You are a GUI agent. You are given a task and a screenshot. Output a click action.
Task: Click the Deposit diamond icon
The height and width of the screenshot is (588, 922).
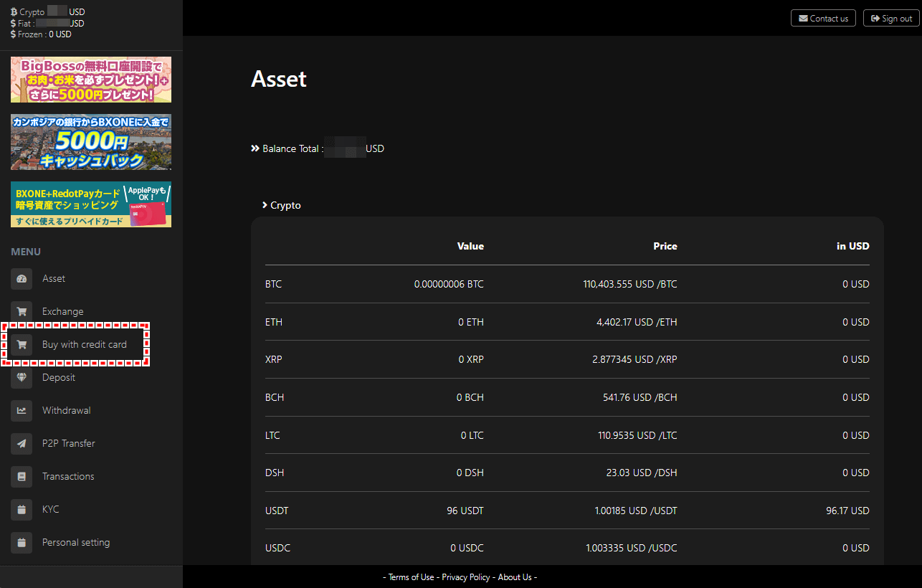(x=22, y=377)
